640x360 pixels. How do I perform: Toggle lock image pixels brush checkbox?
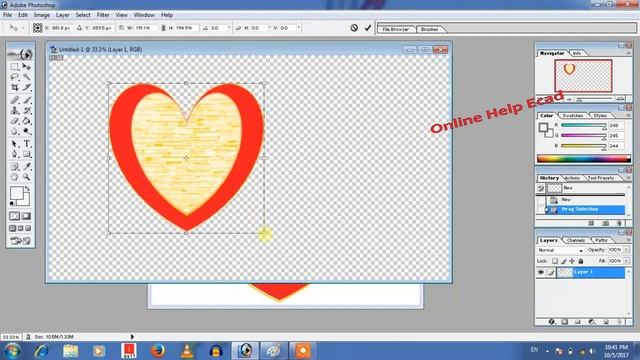[x=563, y=261]
